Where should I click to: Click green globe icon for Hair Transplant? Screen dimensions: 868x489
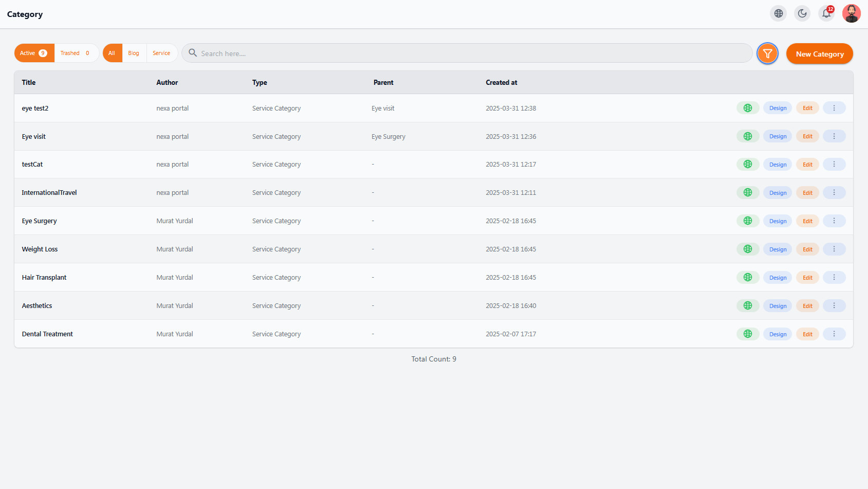(748, 278)
